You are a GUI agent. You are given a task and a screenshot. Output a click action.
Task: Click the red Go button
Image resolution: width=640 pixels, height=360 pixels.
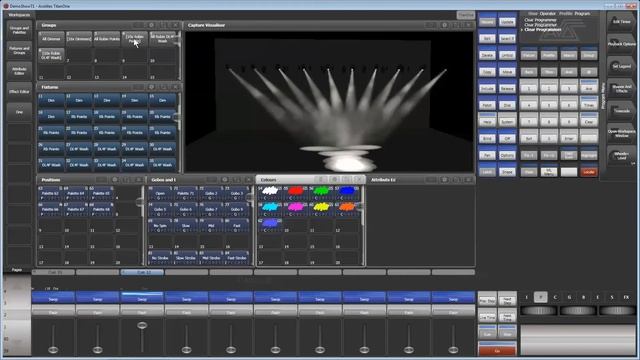(497, 350)
